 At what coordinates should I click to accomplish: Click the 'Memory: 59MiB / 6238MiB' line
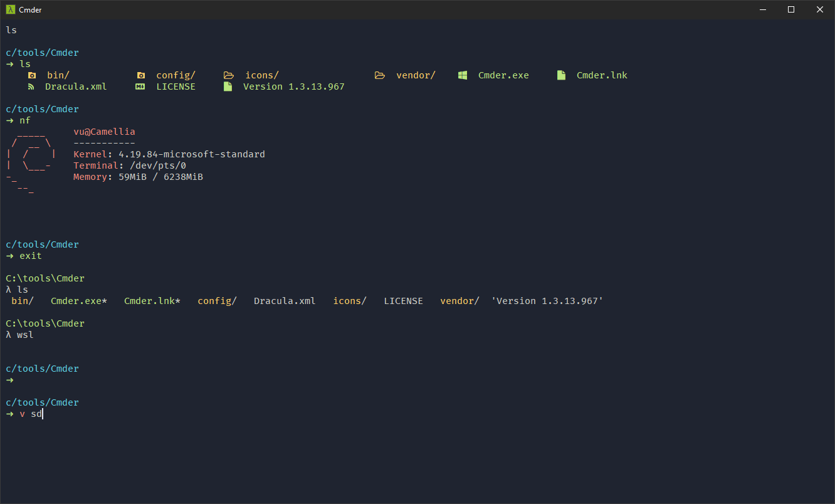coord(138,177)
